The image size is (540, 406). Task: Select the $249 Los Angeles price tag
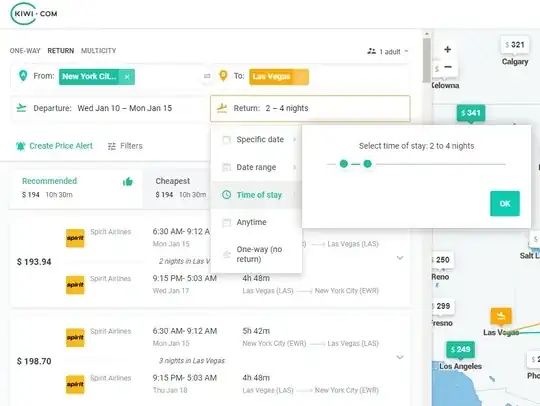(460, 350)
